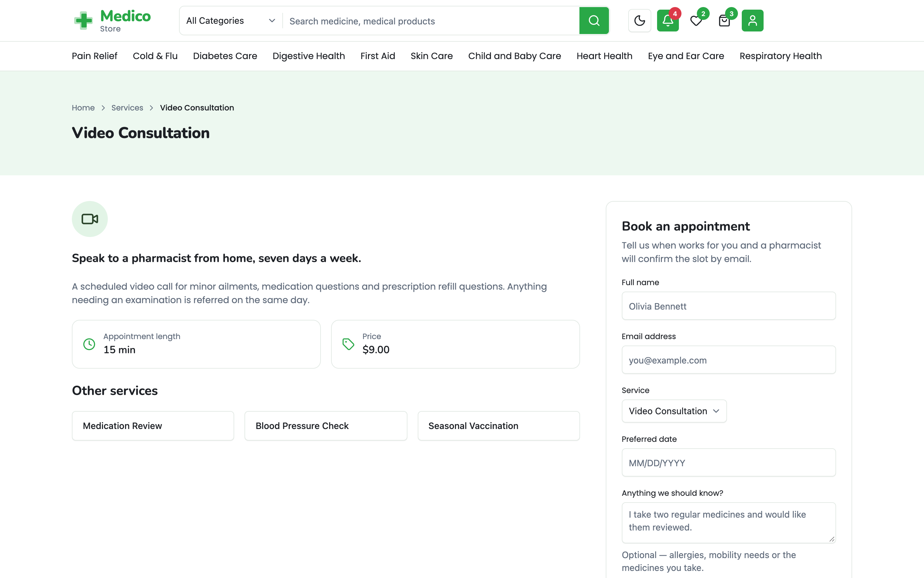Open Eye and Ear Care category
This screenshot has width=924, height=578.
[686, 56]
